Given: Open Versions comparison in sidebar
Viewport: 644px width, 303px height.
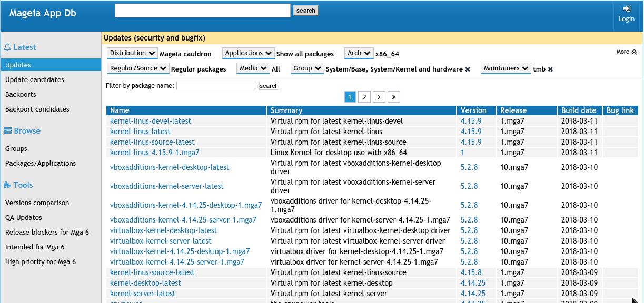Looking at the screenshot, I should click(x=37, y=203).
